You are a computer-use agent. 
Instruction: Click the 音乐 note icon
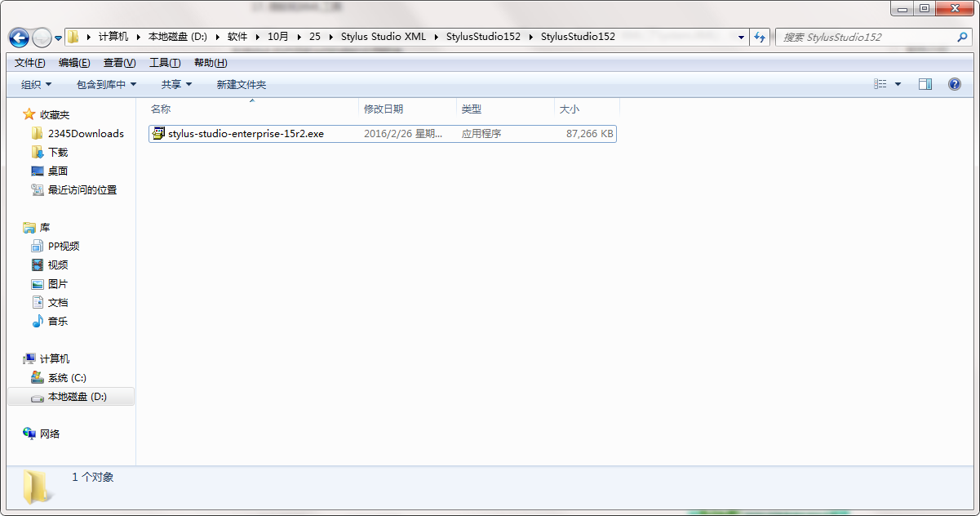click(x=37, y=321)
